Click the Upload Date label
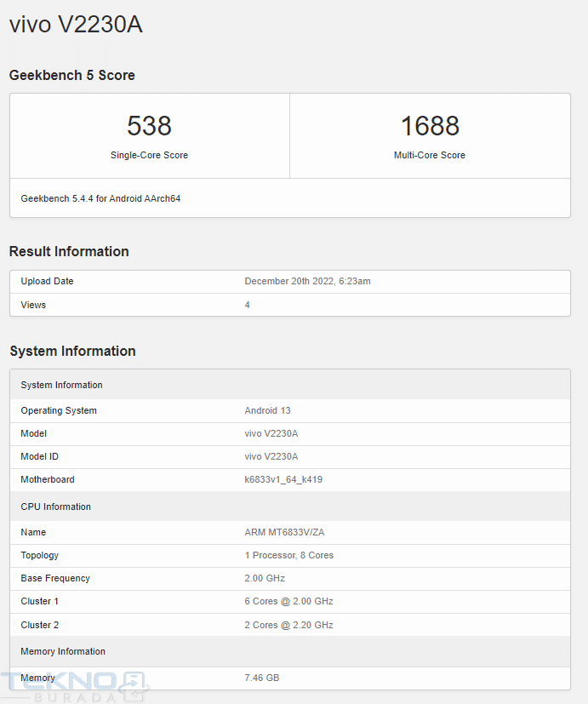Image resolution: width=588 pixels, height=704 pixels. pyautogui.click(x=47, y=281)
